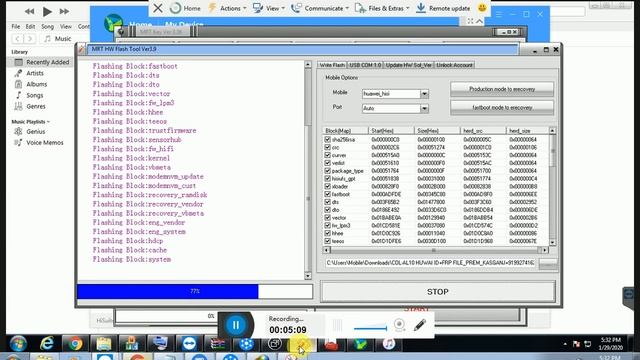This screenshot has height=360, width=640.
Task: Collapse the TeamViewer toolbar with the up chevron
Action: (480, 21)
